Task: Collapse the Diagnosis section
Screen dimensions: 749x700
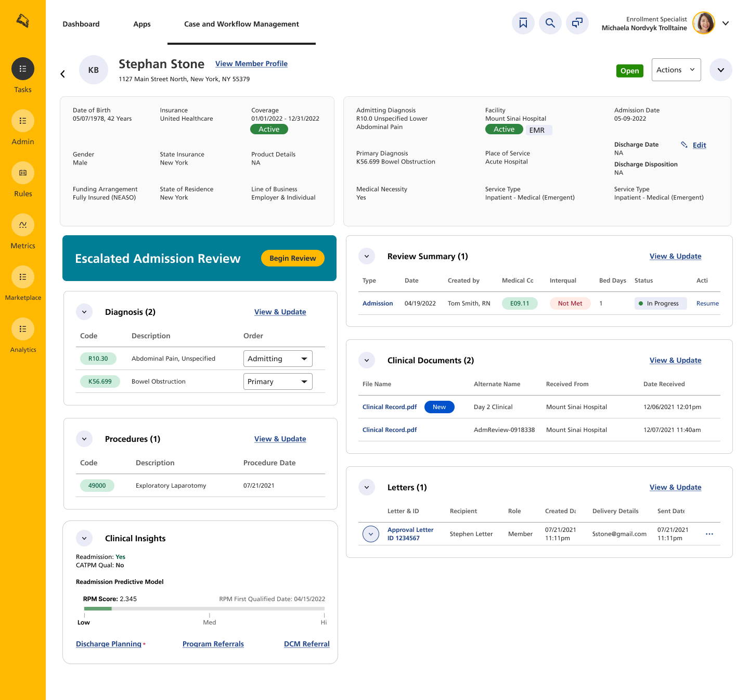Action: click(x=84, y=312)
